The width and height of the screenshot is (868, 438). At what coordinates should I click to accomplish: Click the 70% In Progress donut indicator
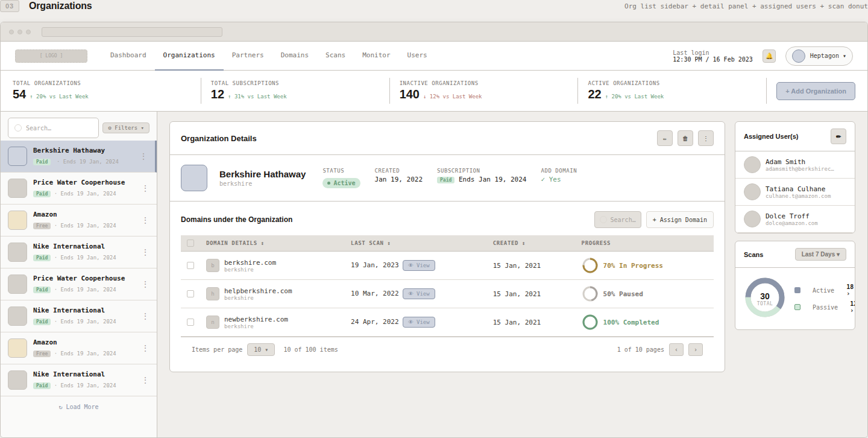coord(590,265)
